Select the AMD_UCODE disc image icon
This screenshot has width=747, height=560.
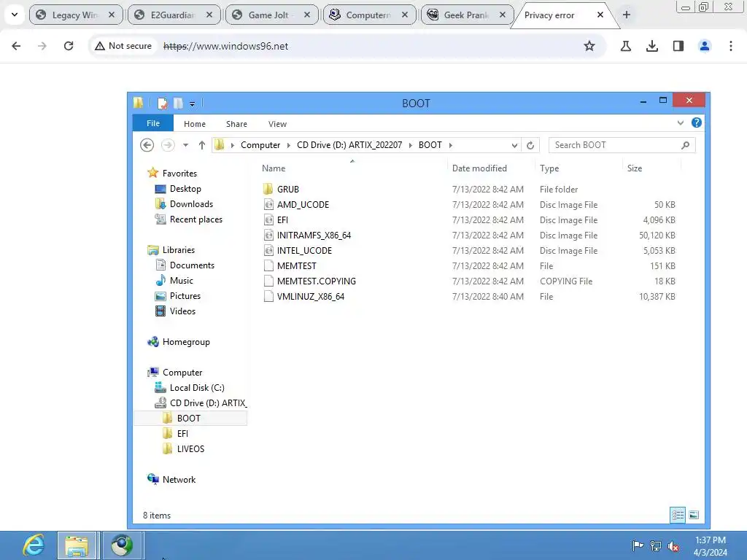click(x=268, y=204)
